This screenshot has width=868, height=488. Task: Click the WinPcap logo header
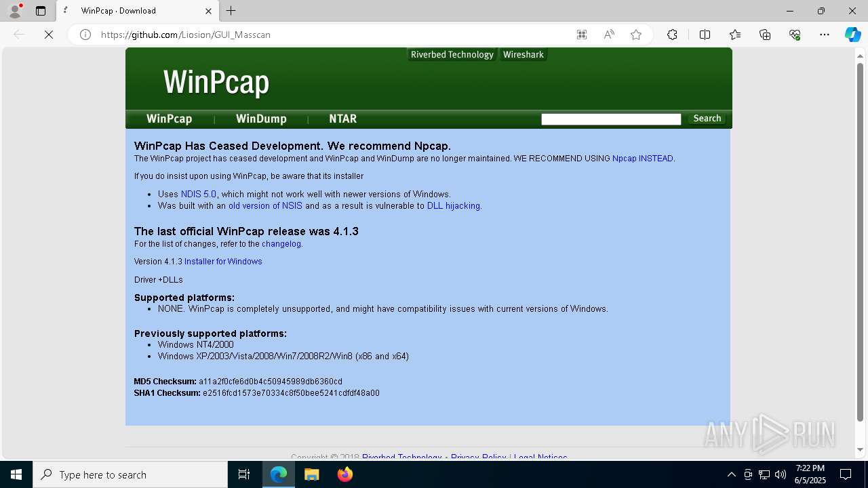point(216,83)
